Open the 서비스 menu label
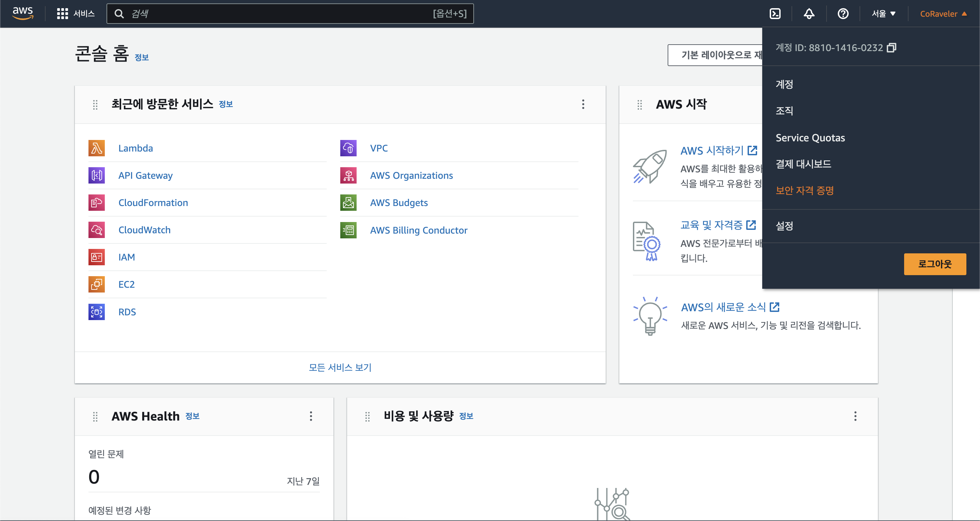Image resolution: width=980 pixels, height=521 pixels. tap(84, 14)
